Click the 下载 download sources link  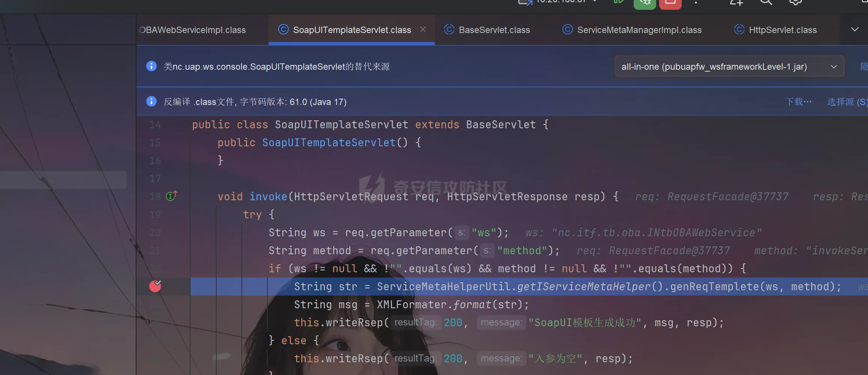(798, 102)
